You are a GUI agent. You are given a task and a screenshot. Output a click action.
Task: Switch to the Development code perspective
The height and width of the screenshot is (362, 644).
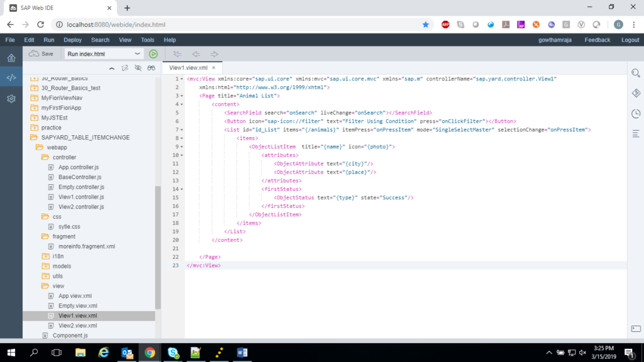click(x=11, y=77)
